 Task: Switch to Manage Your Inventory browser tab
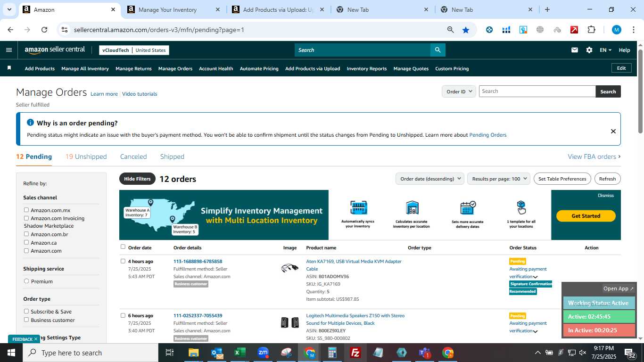tap(167, 9)
